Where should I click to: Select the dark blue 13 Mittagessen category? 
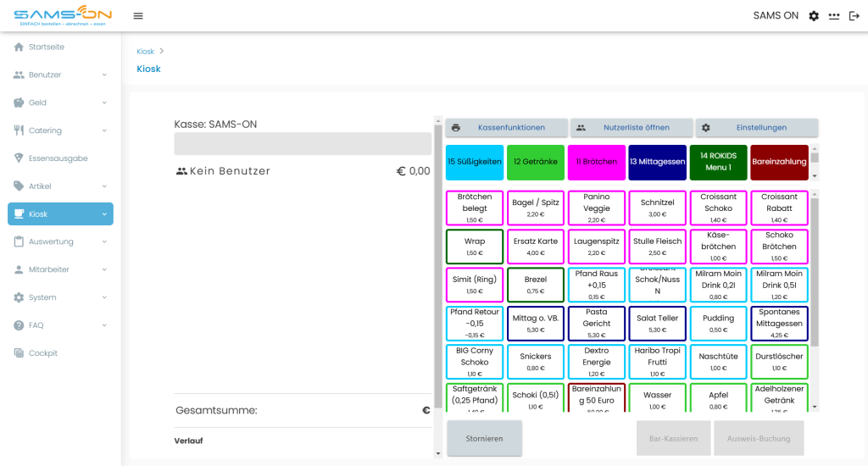point(657,162)
